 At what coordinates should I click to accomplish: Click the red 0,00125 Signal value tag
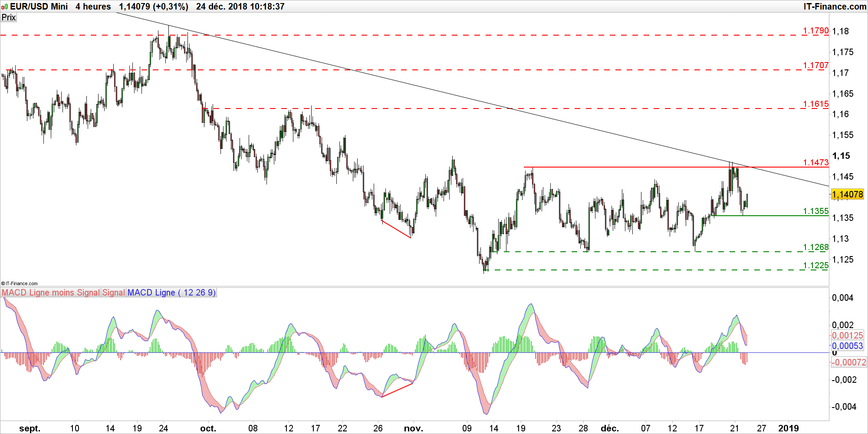pyautogui.click(x=847, y=335)
